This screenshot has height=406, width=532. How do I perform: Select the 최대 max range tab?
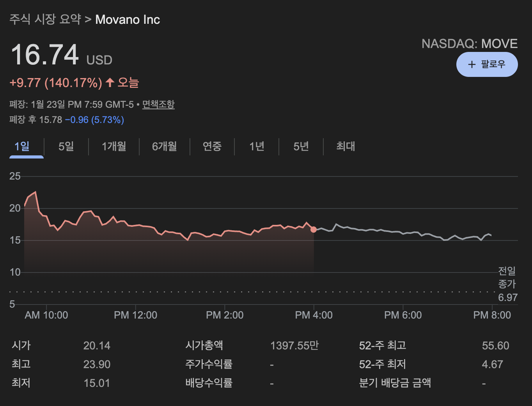click(x=346, y=146)
